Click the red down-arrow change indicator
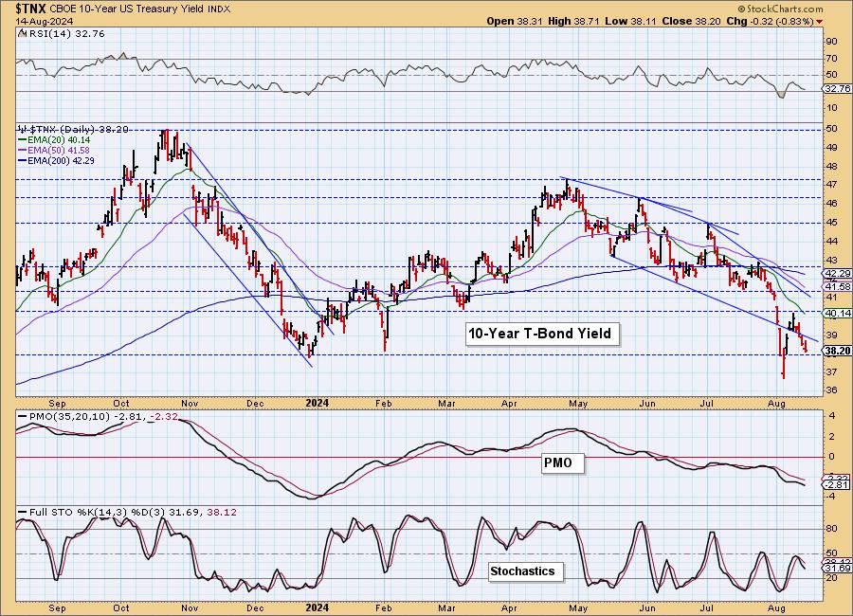 click(819, 22)
